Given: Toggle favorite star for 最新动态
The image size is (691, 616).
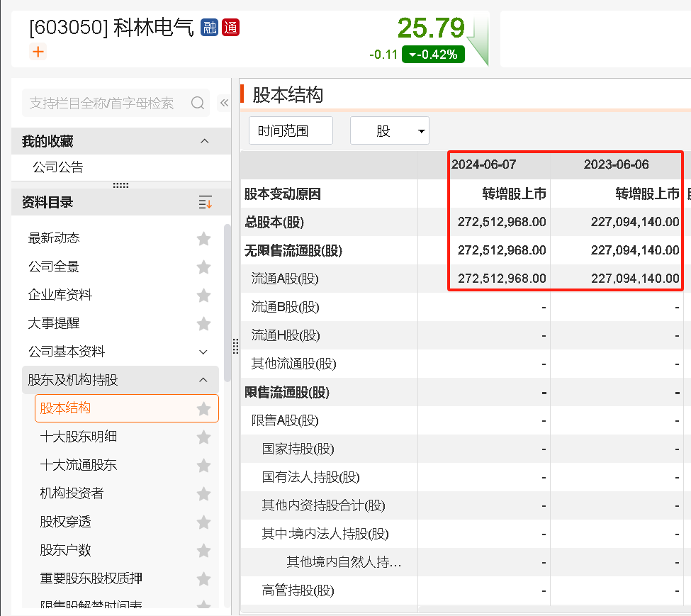Looking at the screenshot, I should coord(203,238).
